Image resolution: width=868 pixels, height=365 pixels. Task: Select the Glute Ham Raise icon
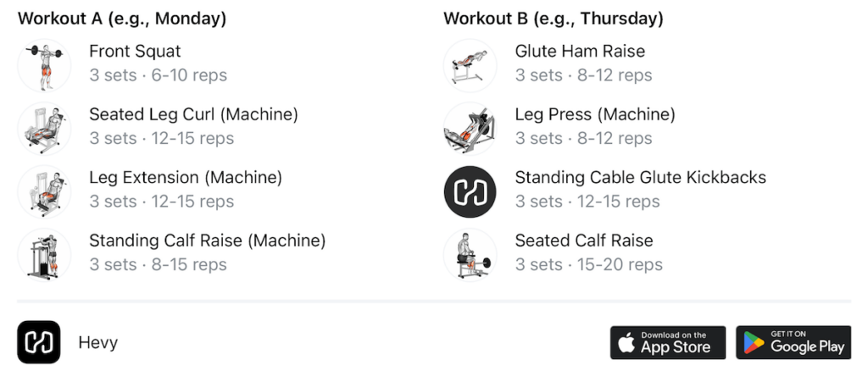click(470, 65)
